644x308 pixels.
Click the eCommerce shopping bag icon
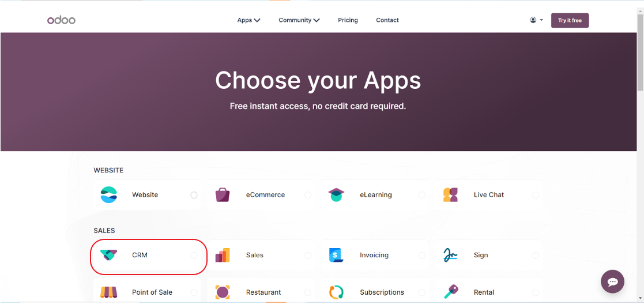223,194
